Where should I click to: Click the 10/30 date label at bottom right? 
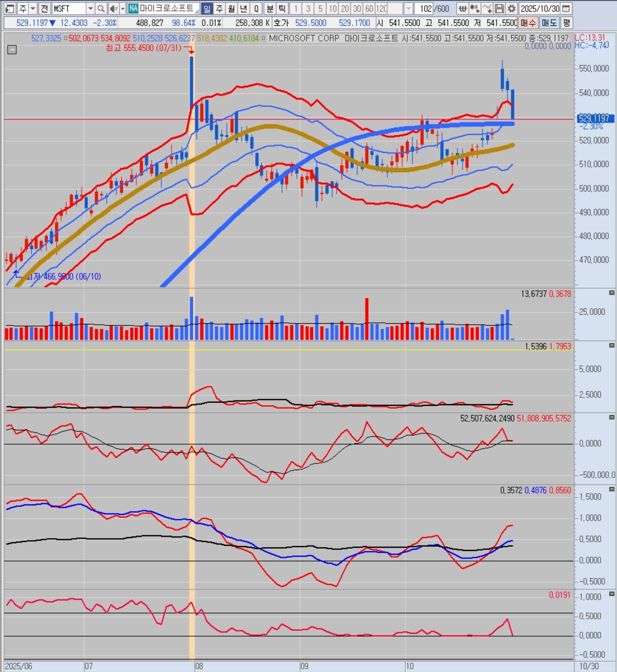coord(589,666)
